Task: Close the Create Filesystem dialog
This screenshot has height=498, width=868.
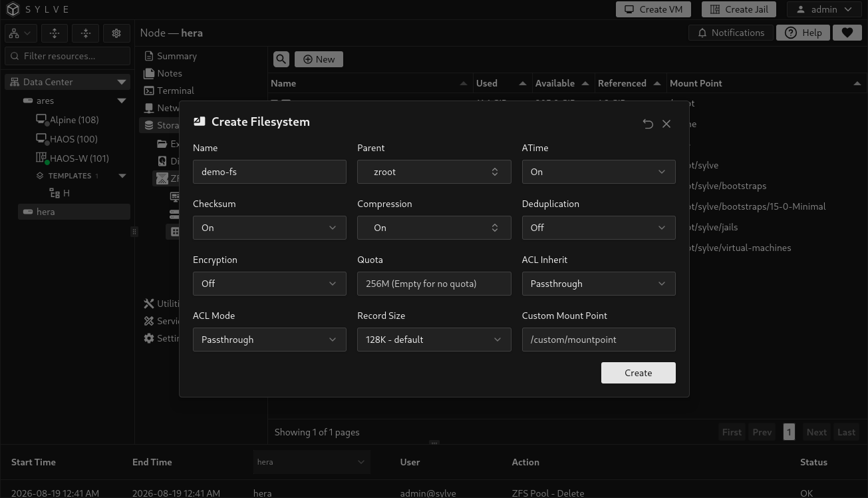Action: pos(666,124)
